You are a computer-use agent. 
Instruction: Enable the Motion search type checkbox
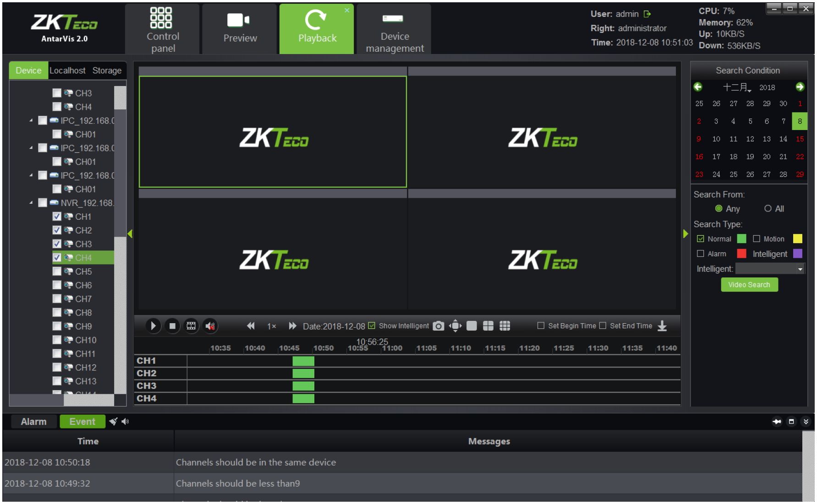click(757, 239)
